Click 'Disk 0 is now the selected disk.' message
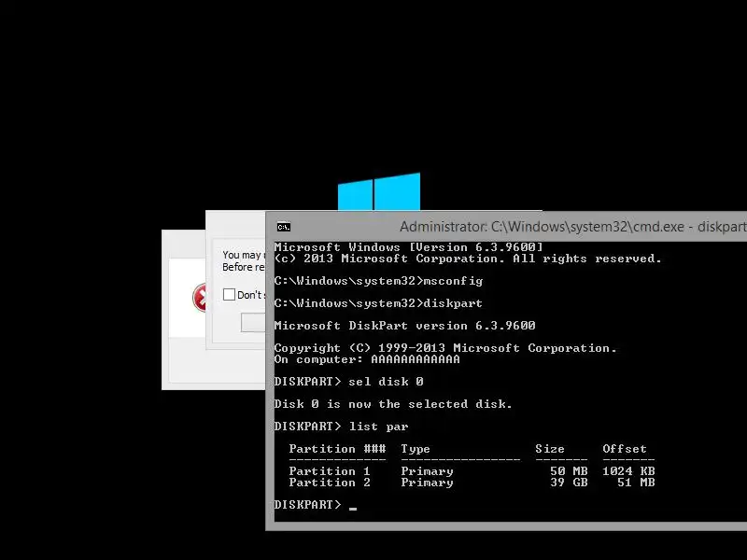 point(393,404)
